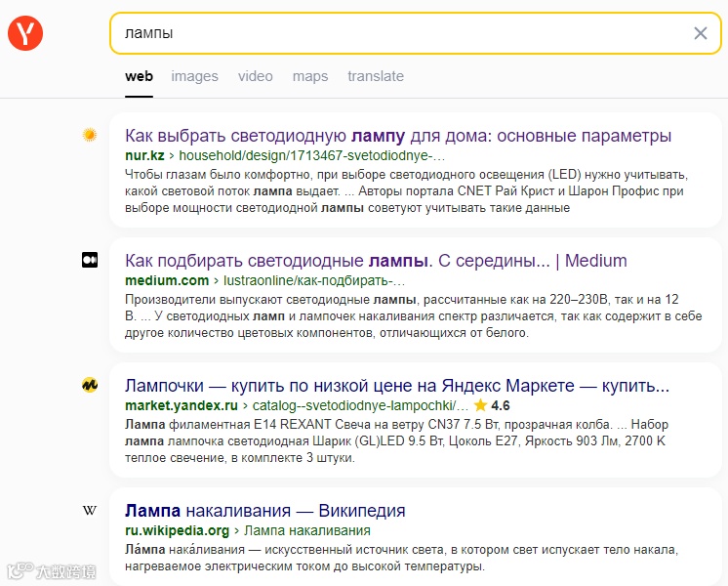Open 'Лампа накаливания — Википедия' result
This screenshot has height=586, width=728.
265,511
